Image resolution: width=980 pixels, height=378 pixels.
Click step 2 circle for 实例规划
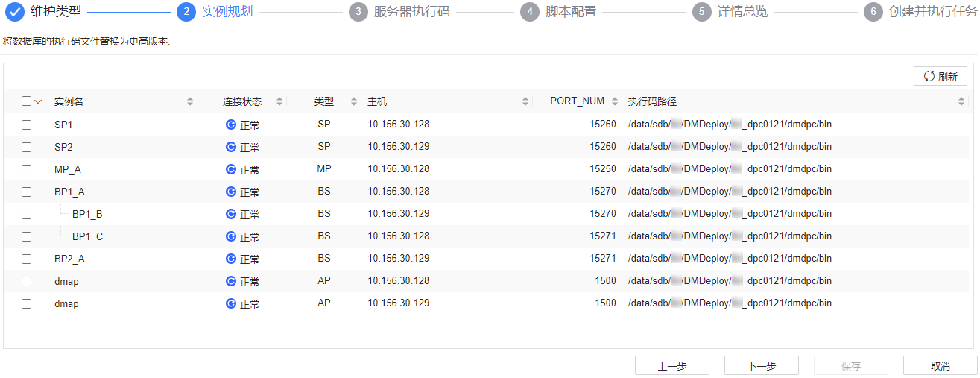186,12
